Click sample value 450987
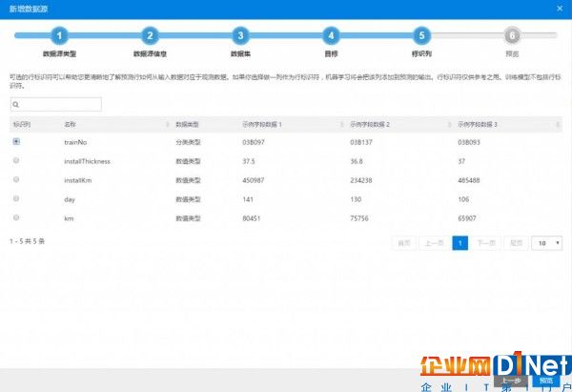 click(x=254, y=180)
